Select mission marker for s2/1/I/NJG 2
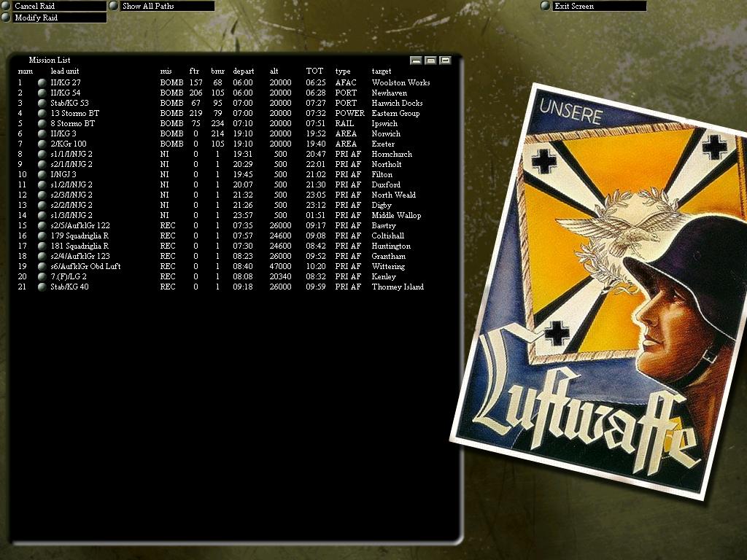Viewport: 747px width, 560px height. [42, 164]
